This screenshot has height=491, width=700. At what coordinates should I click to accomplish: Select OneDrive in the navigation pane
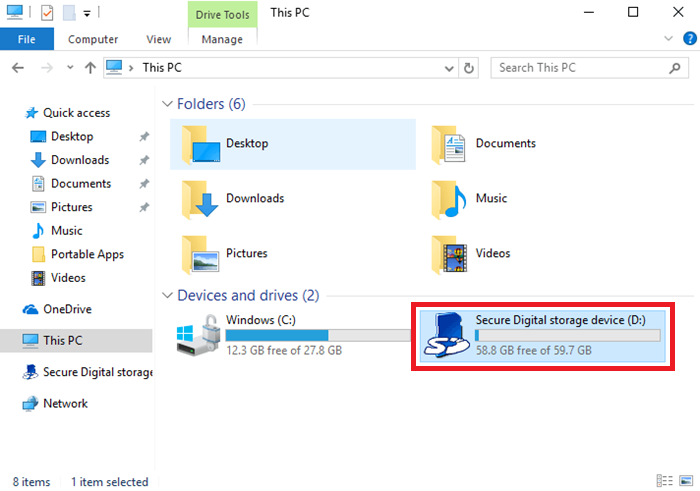(67, 309)
